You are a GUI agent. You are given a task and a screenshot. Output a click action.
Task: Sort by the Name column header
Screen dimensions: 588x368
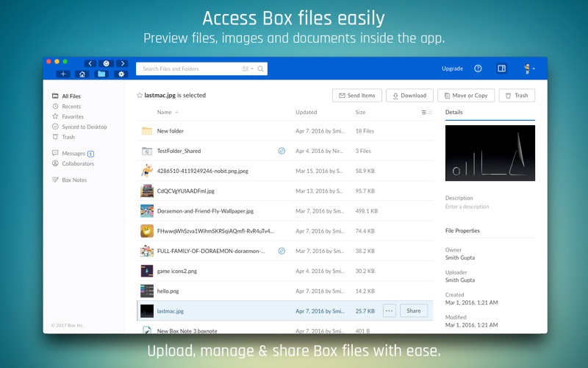click(x=164, y=113)
